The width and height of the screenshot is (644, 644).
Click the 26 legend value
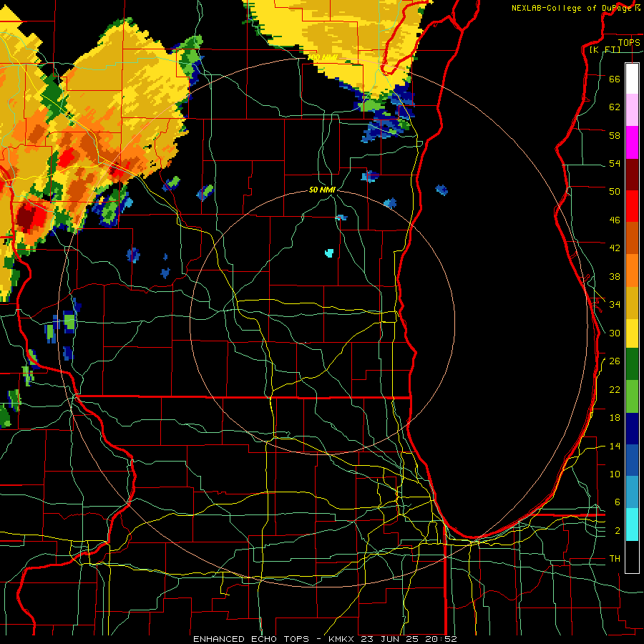click(x=615, y=361)
